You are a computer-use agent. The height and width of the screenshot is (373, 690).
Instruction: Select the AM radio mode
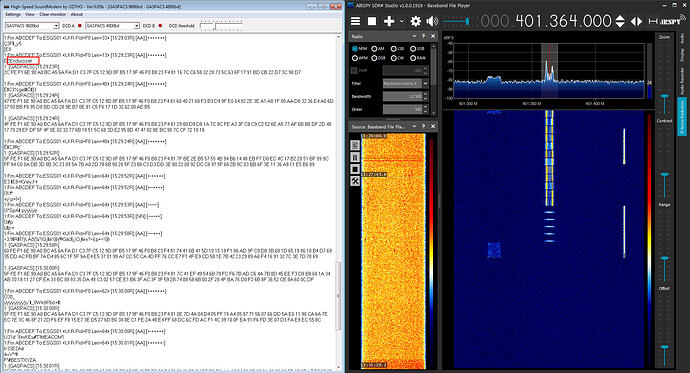(x=378, y=49)
